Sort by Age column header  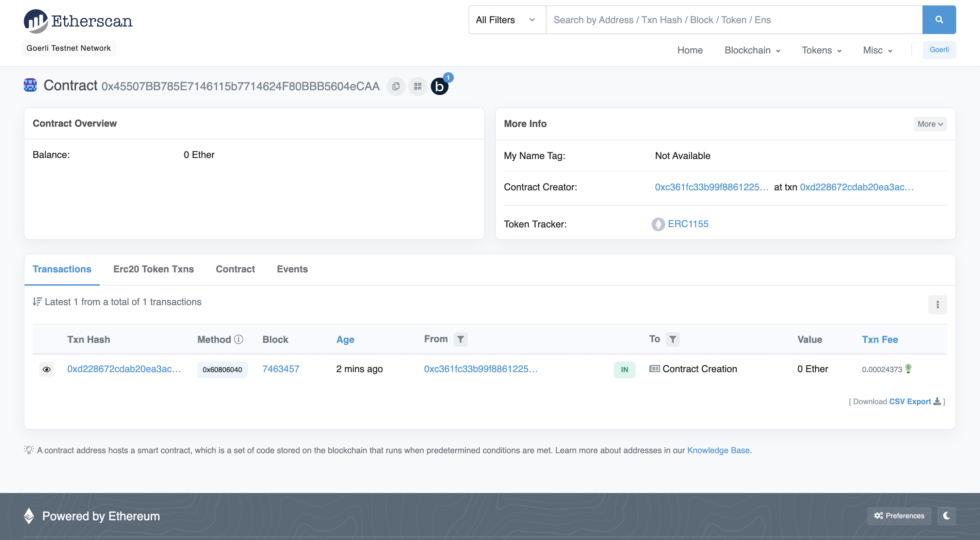point(345,339)
